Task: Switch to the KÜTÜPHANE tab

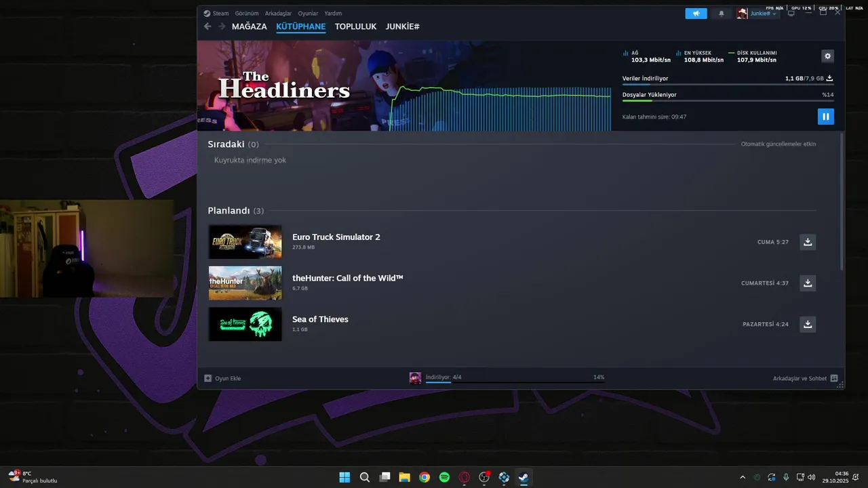Action: coord(300,26)
